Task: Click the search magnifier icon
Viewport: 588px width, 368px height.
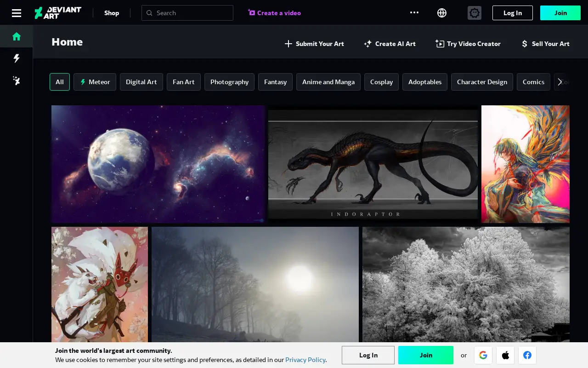Action: coord(149,13)
